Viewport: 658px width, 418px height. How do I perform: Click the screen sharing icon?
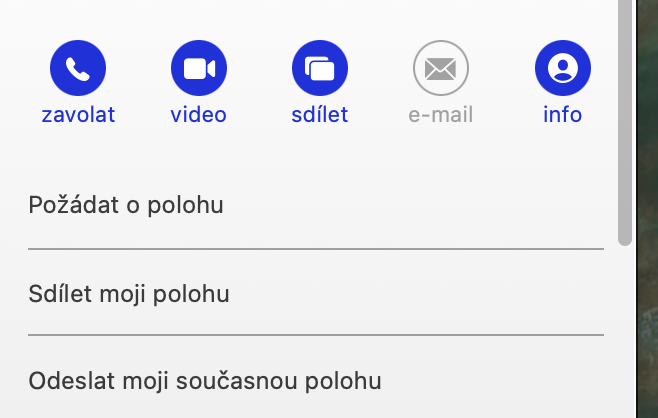click(x=320, y=68)
